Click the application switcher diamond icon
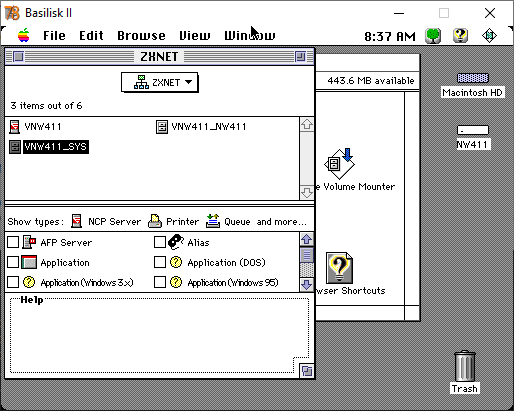The image size is (514, 411). point(489,35)
